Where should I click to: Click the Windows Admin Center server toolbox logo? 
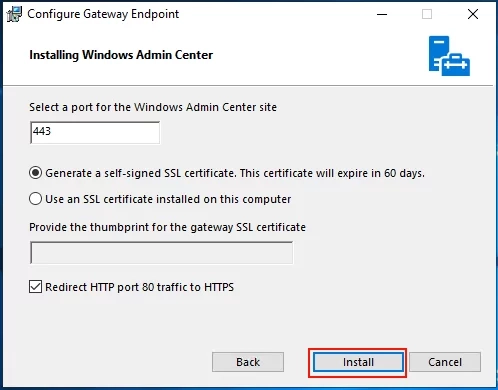(x=449, y=56)
